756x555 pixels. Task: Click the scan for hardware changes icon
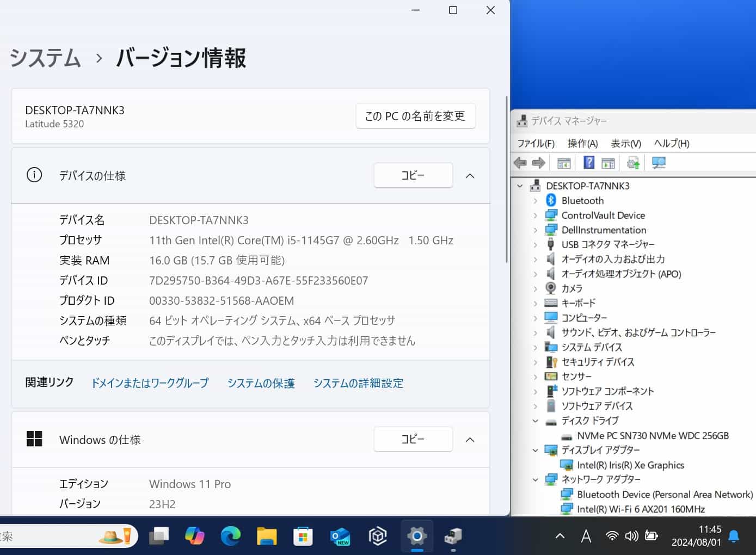click(659, 163)
